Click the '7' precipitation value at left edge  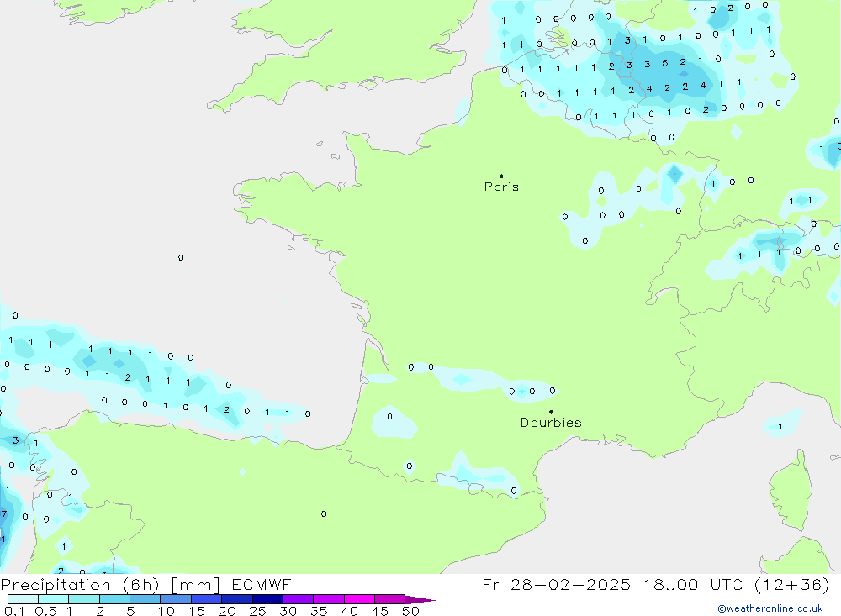point(3,514)
